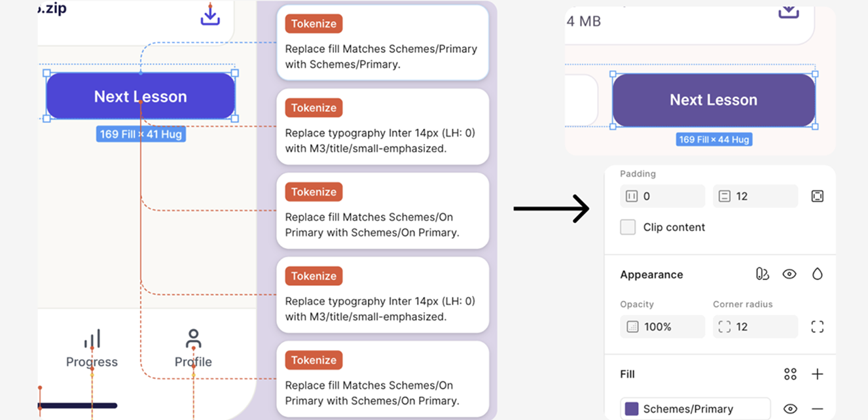868x420 pixels.
Task: Add a new fill with plus icon
Action: click(x=817, y=374)
